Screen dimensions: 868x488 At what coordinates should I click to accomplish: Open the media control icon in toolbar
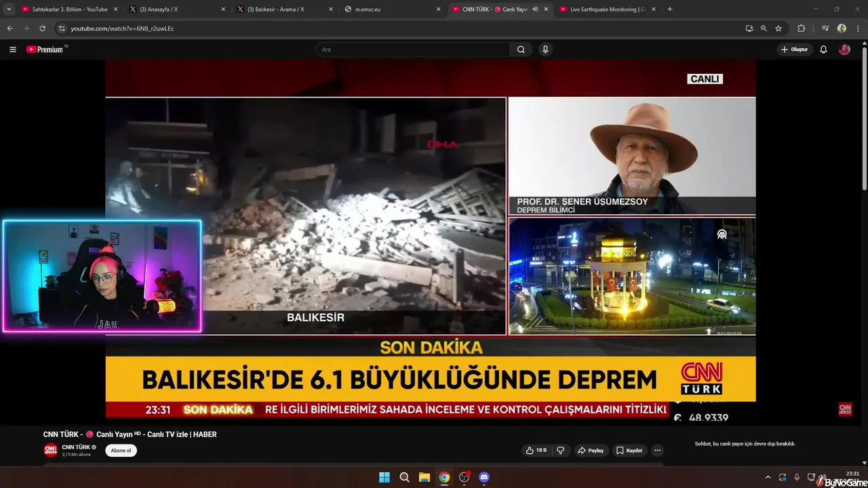(825, 28)
